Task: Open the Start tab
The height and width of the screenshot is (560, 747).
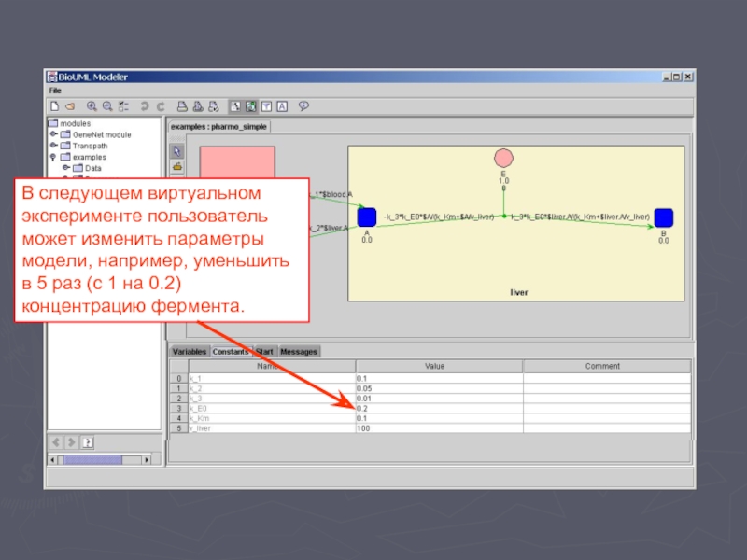Action: 265,352
